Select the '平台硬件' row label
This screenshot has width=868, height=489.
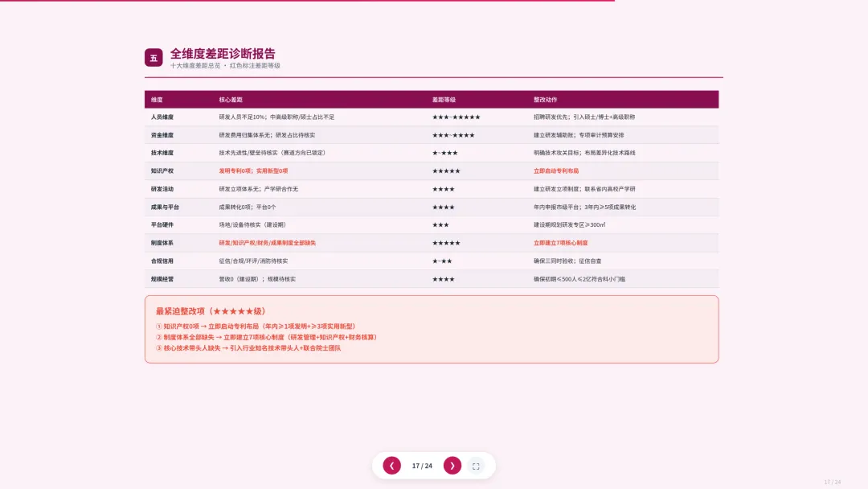tap(162, 225)
